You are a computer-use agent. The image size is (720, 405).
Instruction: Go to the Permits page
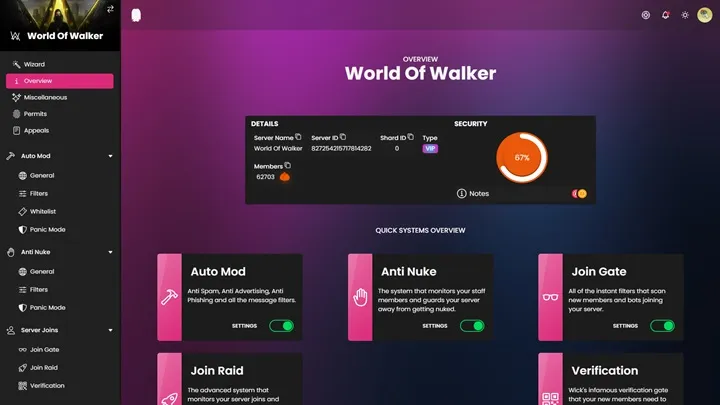35,114
